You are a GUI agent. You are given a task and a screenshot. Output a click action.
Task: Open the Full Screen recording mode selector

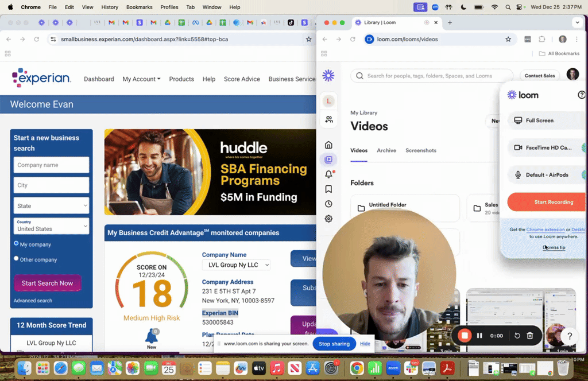(546, 120)
